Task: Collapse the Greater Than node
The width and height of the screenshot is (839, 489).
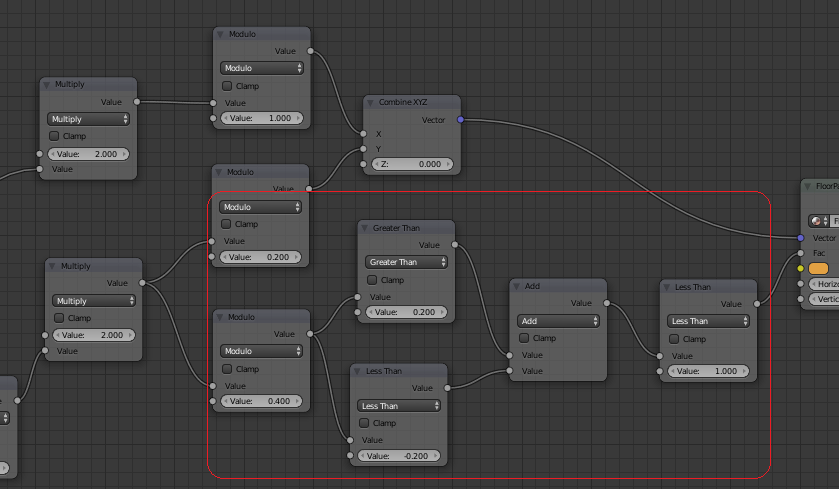Action: click(x=364, y=228)
